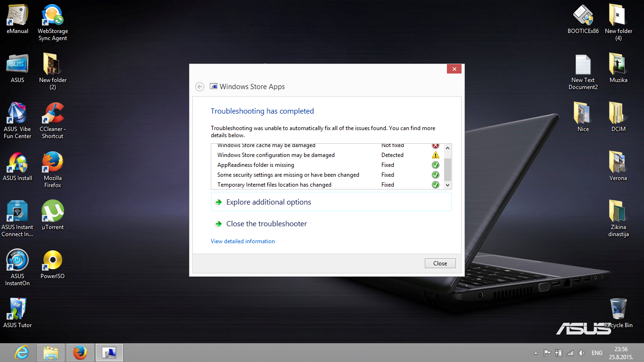Select the ASUS Install icon
Viewport: 644px width, 362px height.
(x=17, y=166)
